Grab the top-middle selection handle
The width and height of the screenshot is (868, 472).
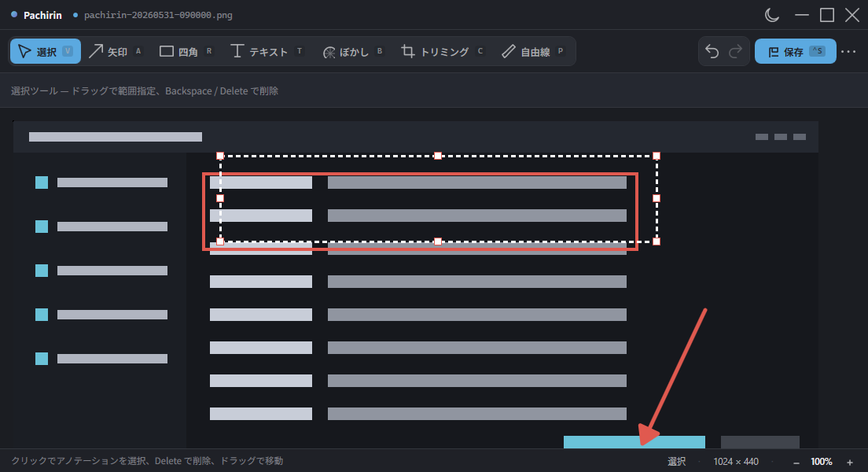point(438,156)
